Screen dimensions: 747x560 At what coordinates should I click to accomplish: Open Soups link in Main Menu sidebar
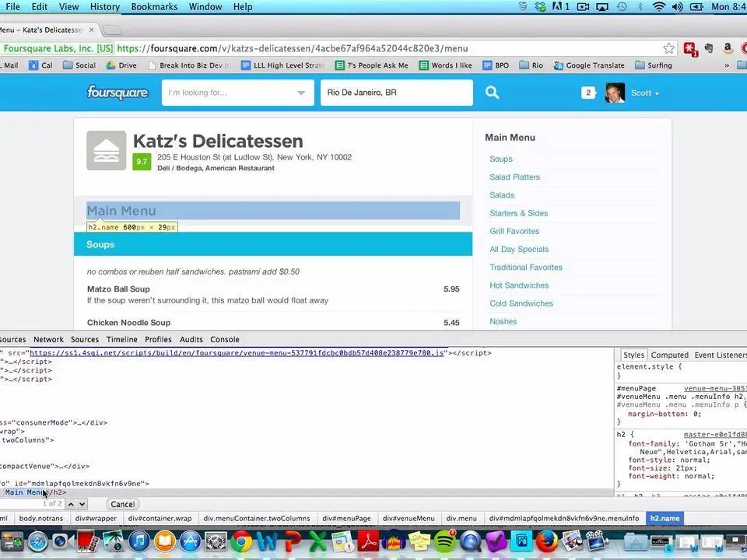[x=501, y=159]
